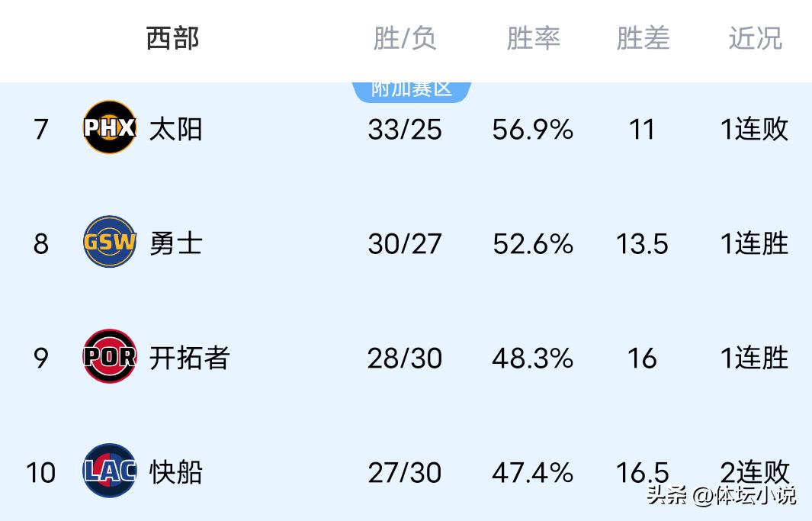The height and width of the screenshot is (521, 812).
Task: Click the 52.6% win rate for 勇士
Action: (533, 244)
